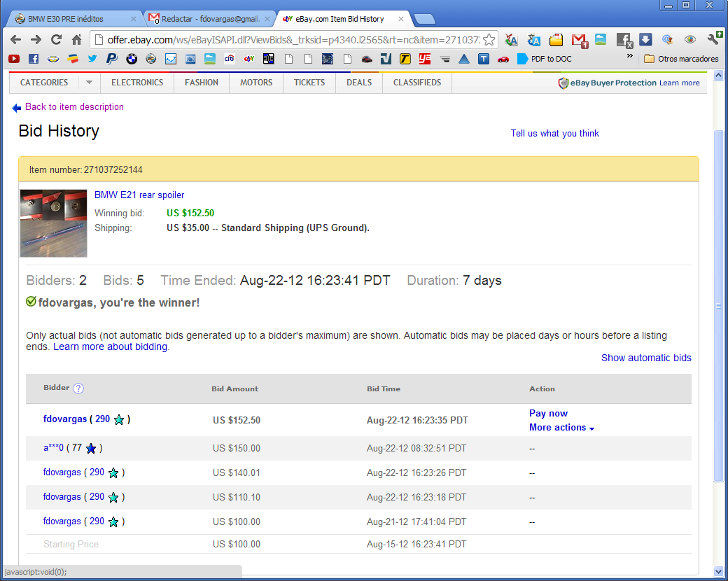The width and height of the screenshot is (728, 581).
Task: Bookmark this page with star icon
Action: [489, 40]
